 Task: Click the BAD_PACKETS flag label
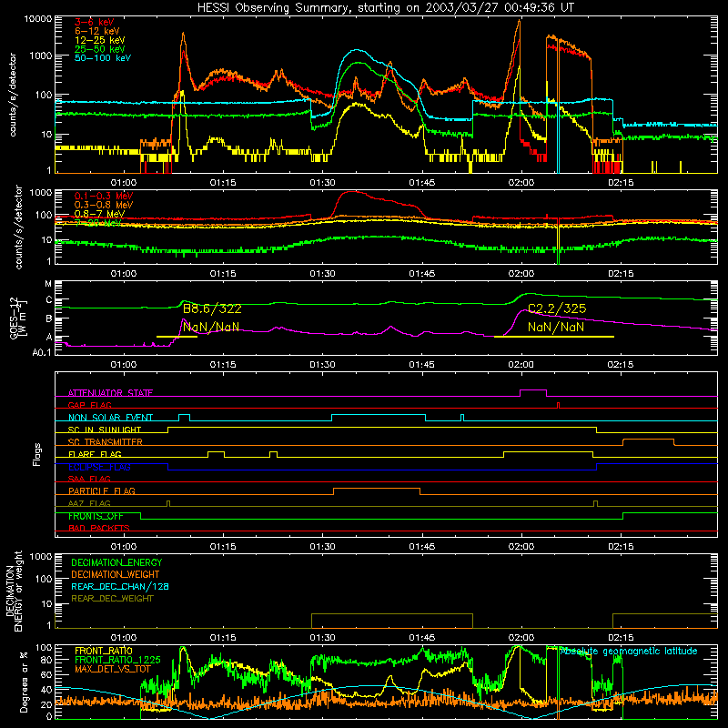[x=99, y=529]
